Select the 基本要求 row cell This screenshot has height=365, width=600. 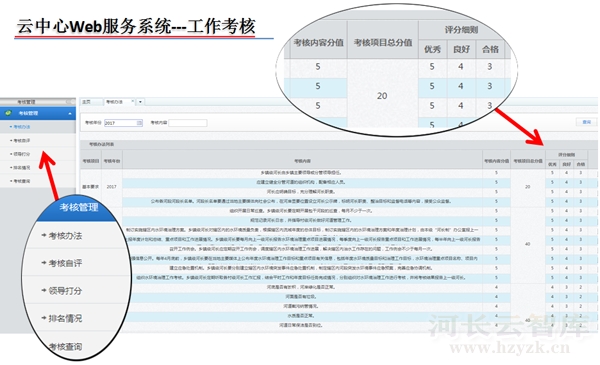(91, 187)
